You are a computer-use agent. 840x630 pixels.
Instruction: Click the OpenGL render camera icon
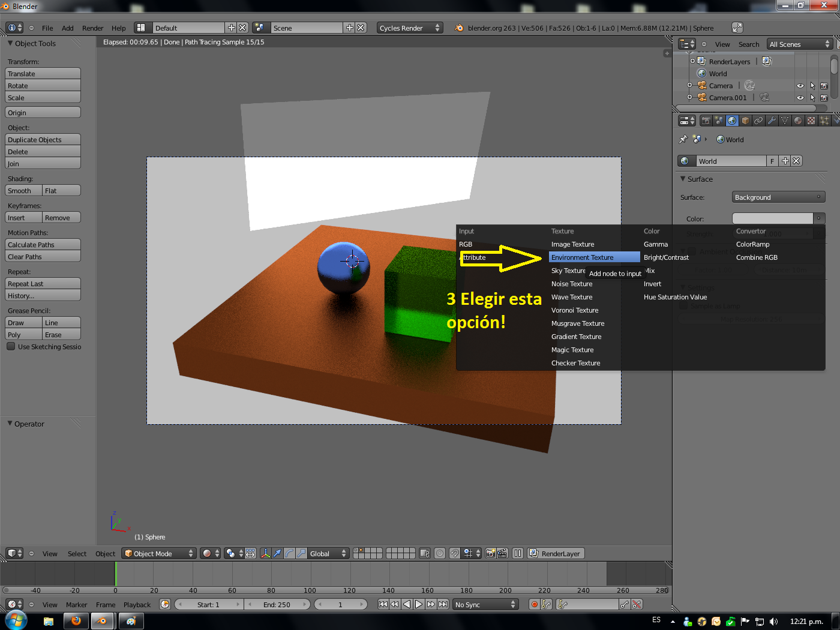[x=490, y=553]
